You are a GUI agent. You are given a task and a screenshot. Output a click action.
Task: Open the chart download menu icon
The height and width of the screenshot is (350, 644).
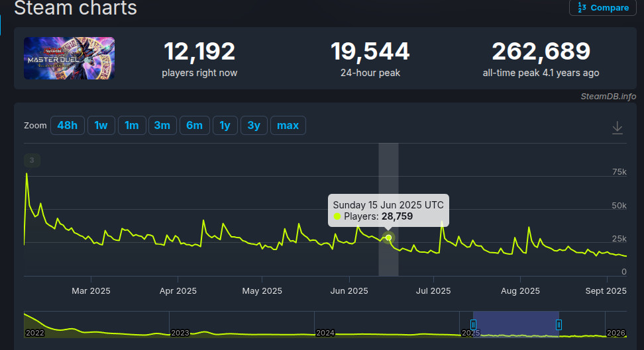(x=617, y=128)
